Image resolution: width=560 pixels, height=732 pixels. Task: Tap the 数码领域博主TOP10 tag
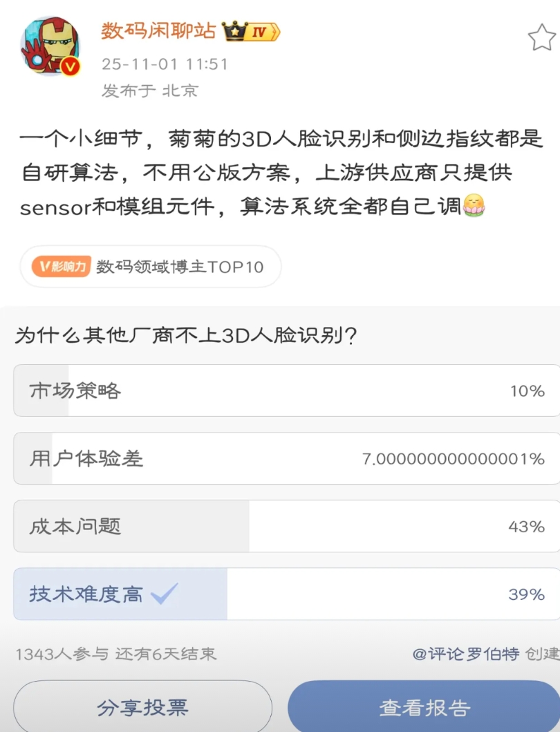pyautogui.click(x=180, y=266)
